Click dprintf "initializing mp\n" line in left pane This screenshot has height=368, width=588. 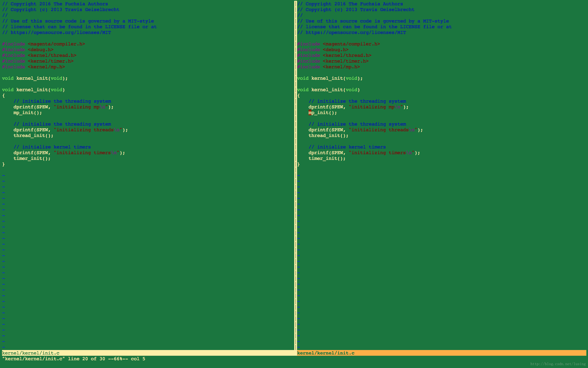click(x=64, y=107)
